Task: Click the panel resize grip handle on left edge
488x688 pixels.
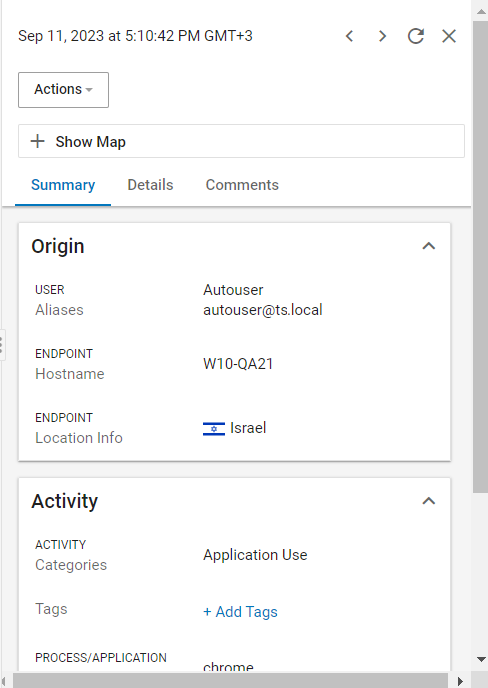Action: [2, 345]
